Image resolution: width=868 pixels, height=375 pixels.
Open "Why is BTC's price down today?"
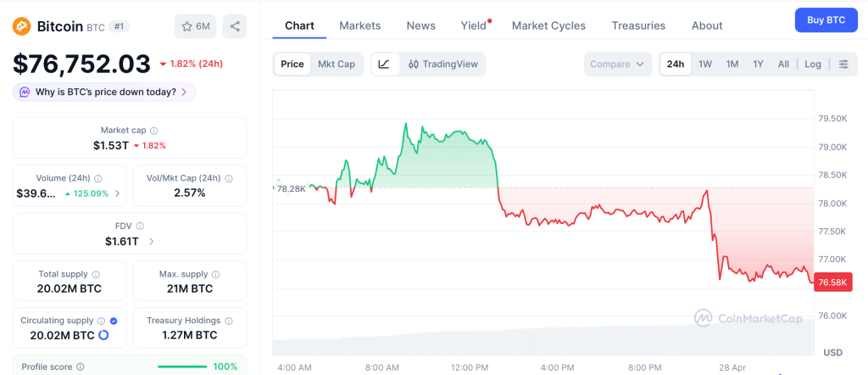(104, 92)
